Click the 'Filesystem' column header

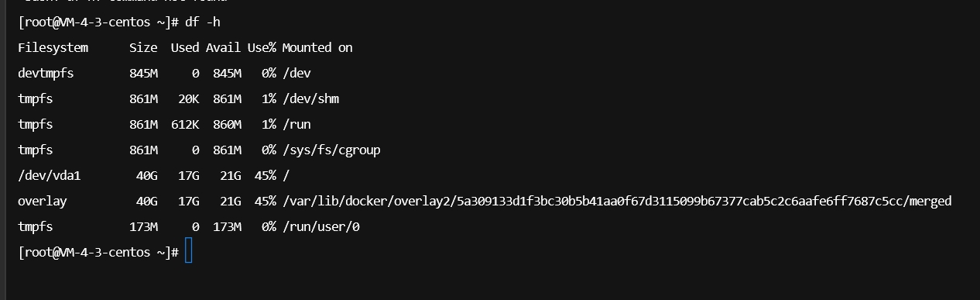(53, 48)
